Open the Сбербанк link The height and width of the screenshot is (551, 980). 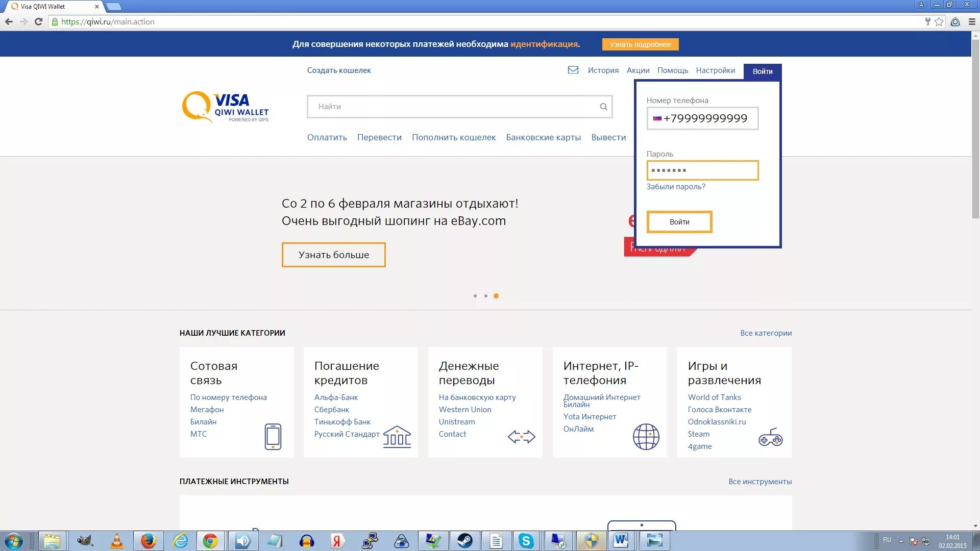(332, 410)
